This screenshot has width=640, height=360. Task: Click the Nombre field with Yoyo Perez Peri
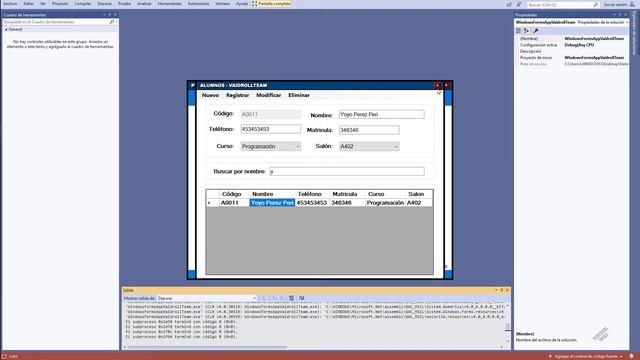(382, 114)
